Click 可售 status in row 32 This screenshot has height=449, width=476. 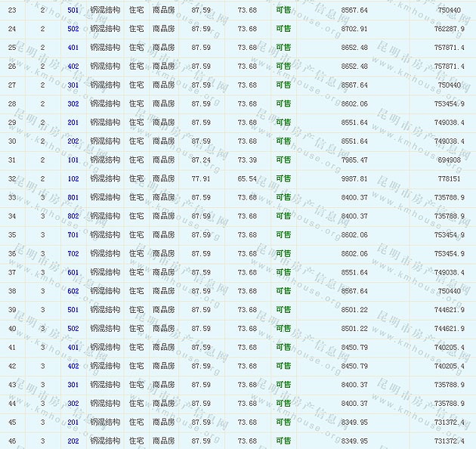click(283, 179)
